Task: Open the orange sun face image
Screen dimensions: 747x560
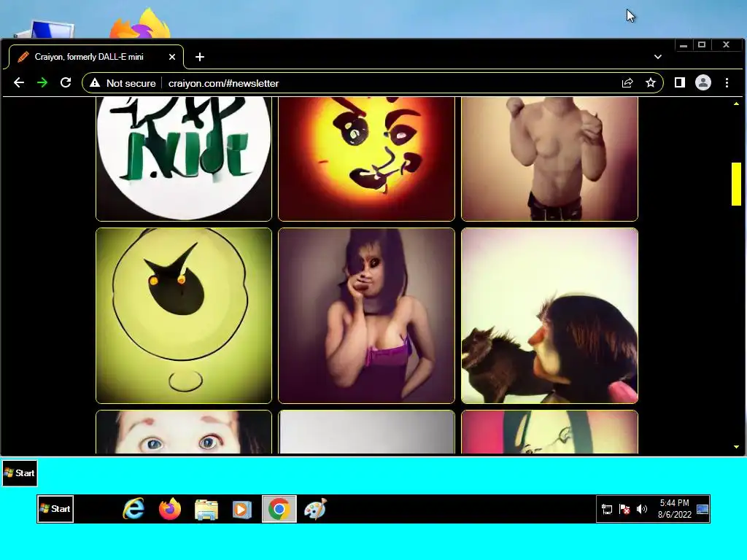Action: tap(366, 159)
